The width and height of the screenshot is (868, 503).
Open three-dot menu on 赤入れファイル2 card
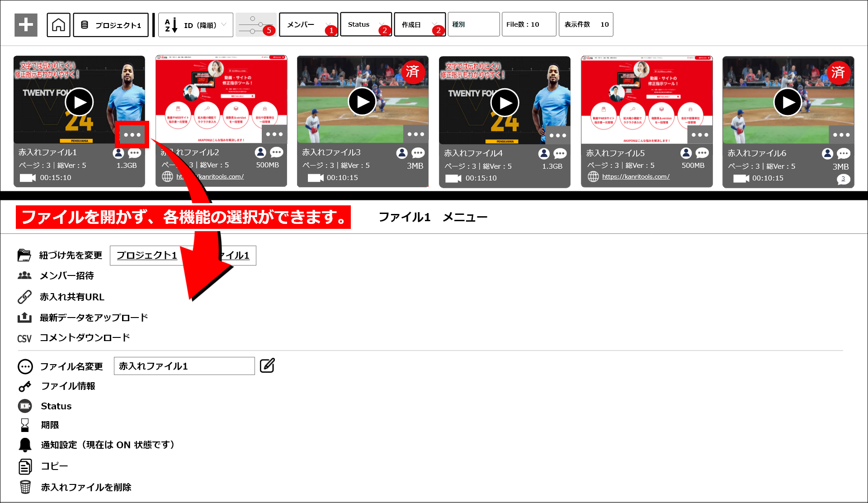[x=274, y=134]
